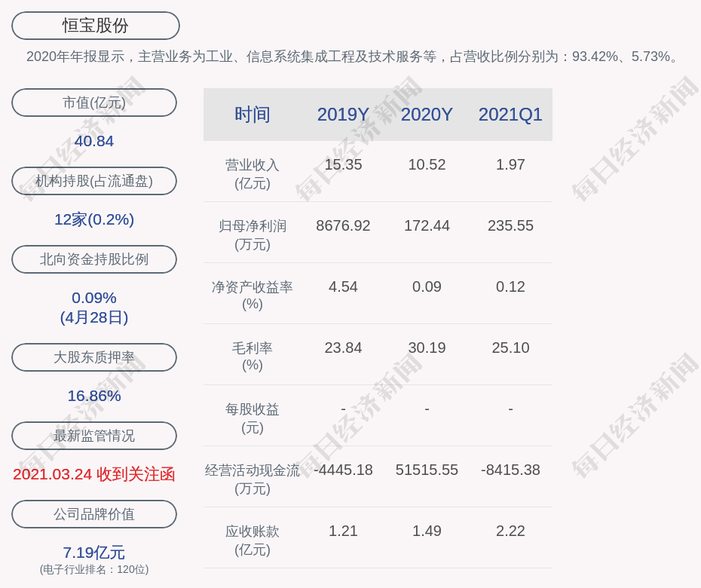The image size is (701, 588).
Task: Click the 恒宝股份 company name pill
Action: point(96,26)
